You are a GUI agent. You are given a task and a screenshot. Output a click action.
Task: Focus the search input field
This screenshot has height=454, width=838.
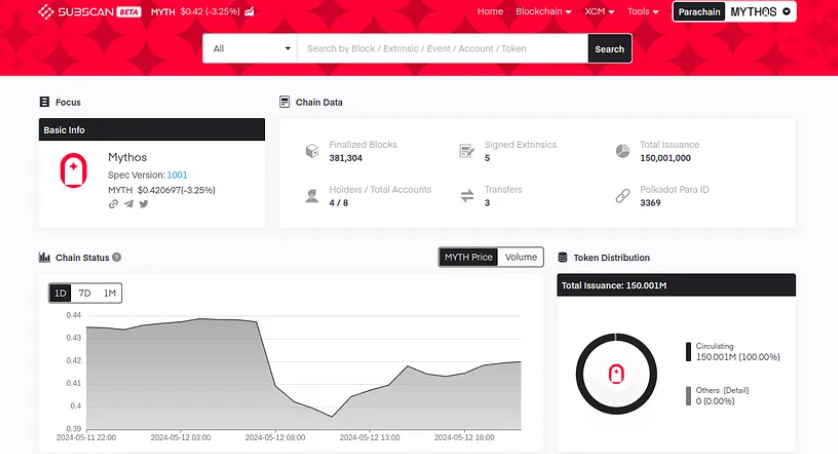[443, 49]
